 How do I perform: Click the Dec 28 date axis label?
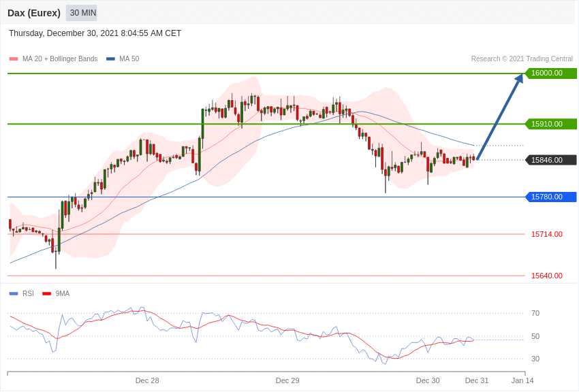[x=147, y=380]
